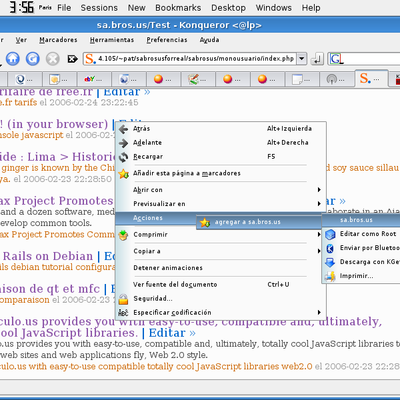The width and height of the screenshot is (400, 400).
Task: Click star icon of agregar a sa.bros.us
Action: coord(205,222)
